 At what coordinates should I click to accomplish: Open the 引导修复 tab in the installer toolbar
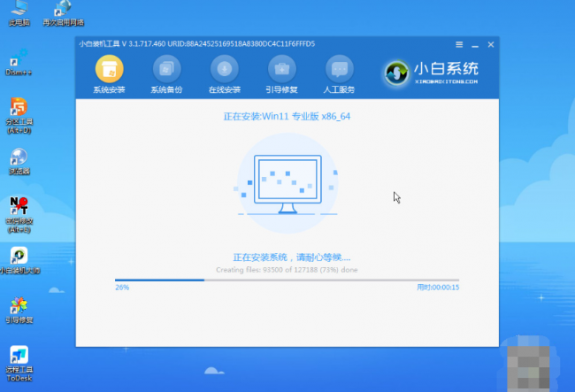(x=281, y=74)
